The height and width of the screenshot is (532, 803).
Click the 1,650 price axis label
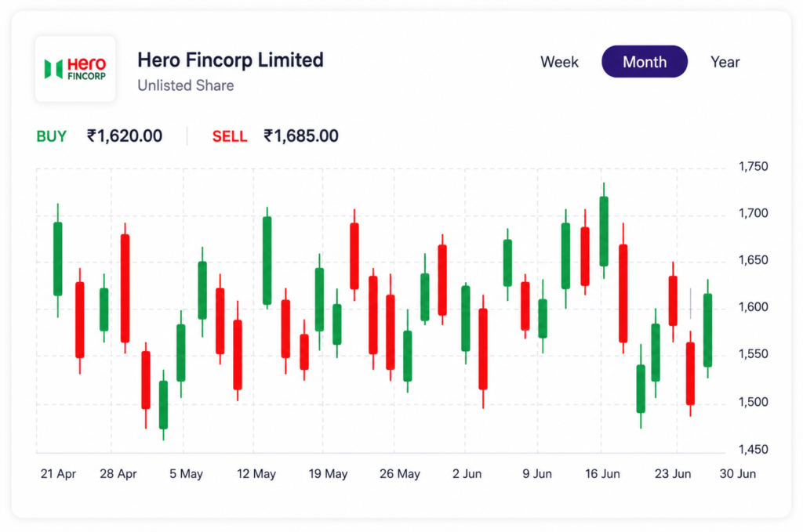pyautogui.click(x=753, y=260)
